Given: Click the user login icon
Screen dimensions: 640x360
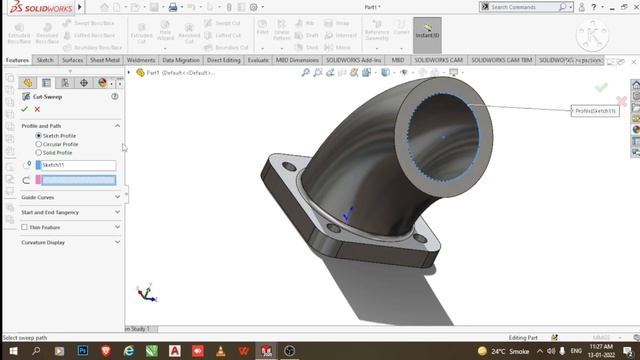Looking at the screenshot, I should point(582,7).
